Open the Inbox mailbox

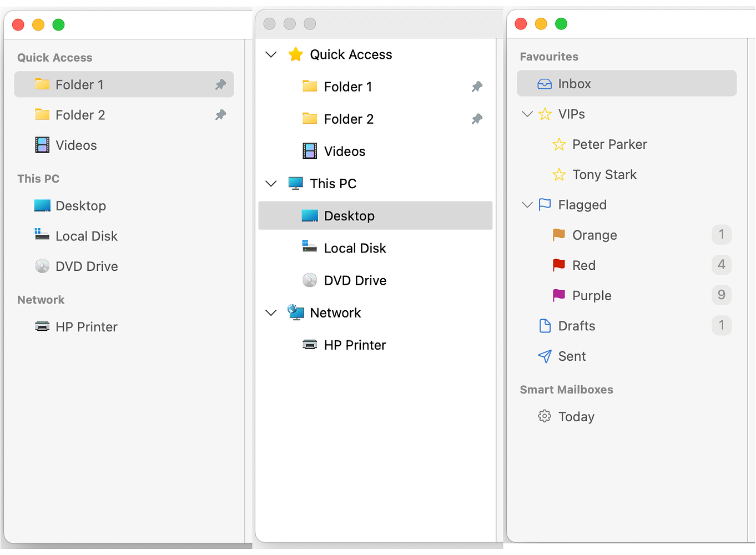pos(574,83)
